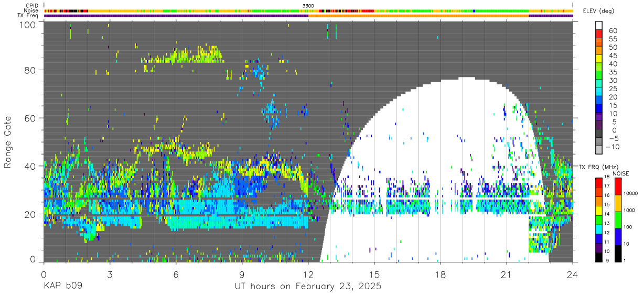Click the KAP b09 station label

tap(63, 287)
